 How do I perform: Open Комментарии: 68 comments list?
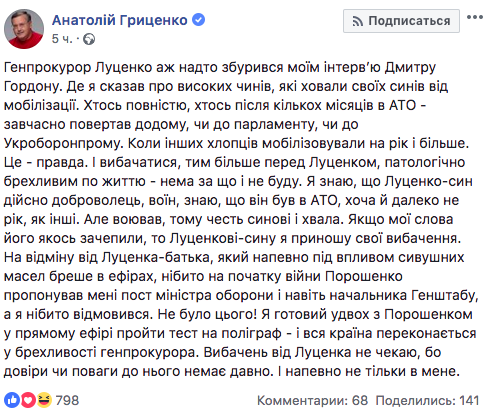click(x=312, y=400)
